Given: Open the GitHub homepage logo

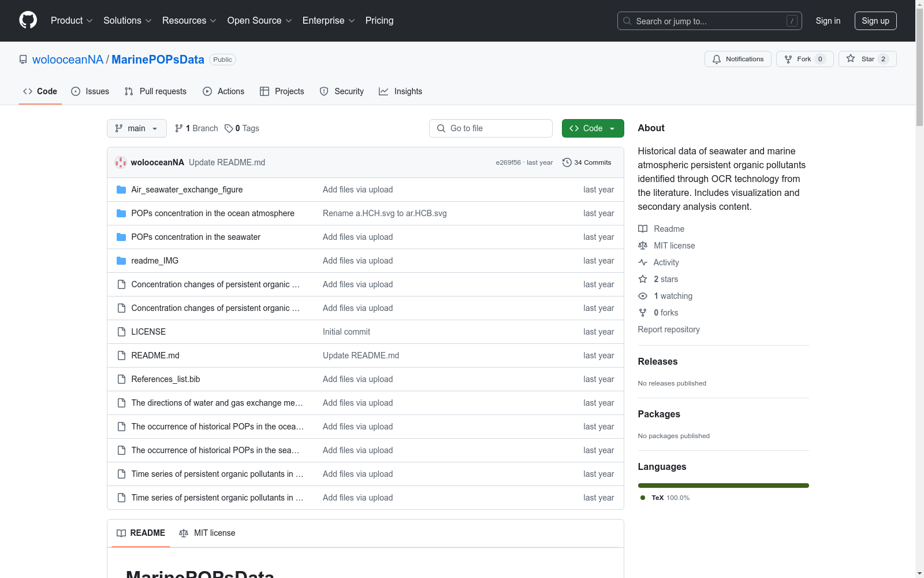Looking at the screenshot, I should [28, 20].
